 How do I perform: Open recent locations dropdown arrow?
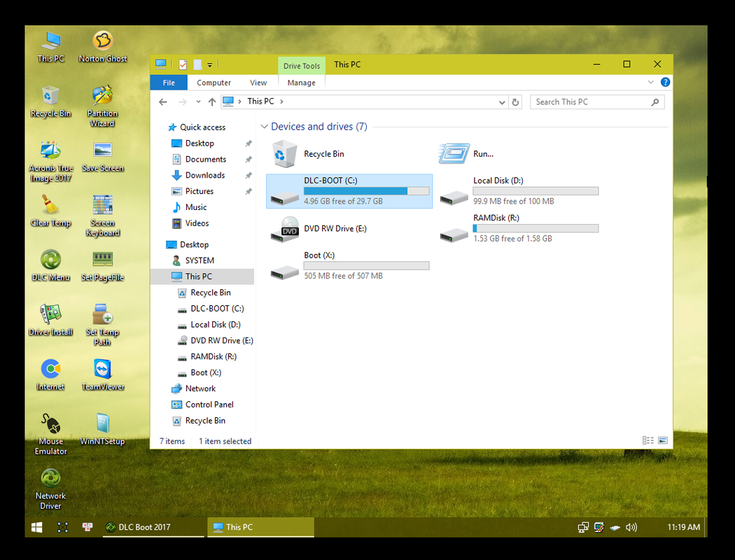pyautogui.click(x=198, y=101)
